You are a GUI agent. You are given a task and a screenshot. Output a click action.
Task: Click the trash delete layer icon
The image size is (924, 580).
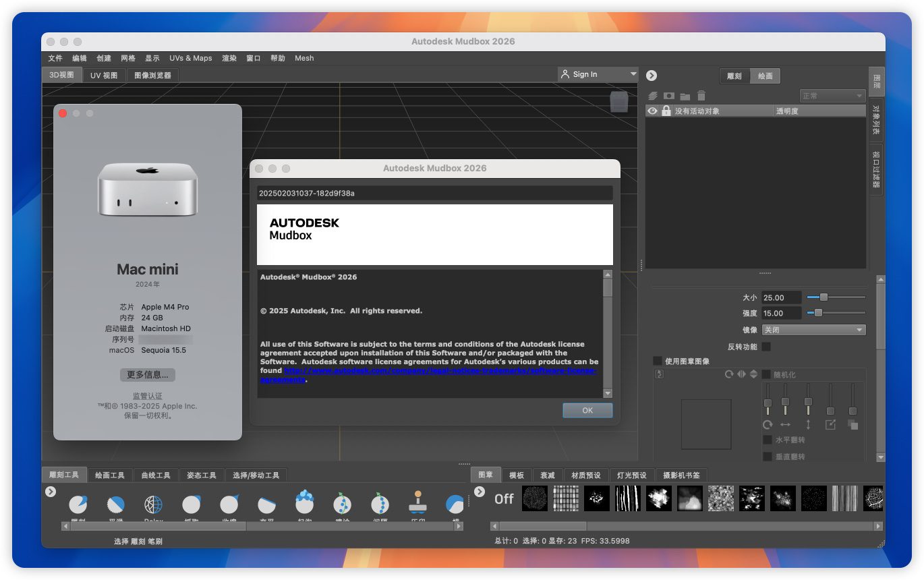click(701, 96)
